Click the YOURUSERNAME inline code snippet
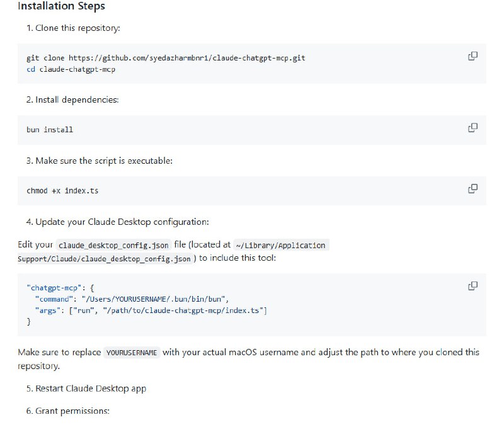This screenshot has height=427, width=504. [x=131, y=353]
